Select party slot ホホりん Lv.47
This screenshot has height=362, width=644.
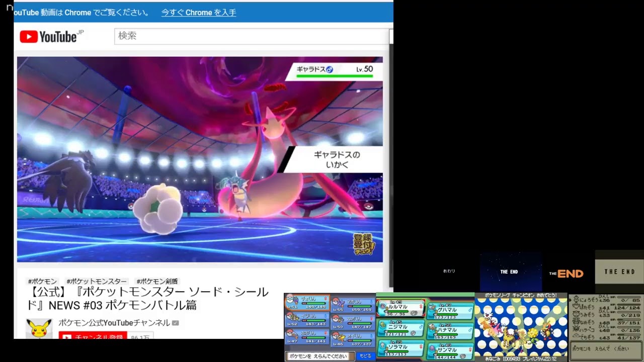[307, 336]
